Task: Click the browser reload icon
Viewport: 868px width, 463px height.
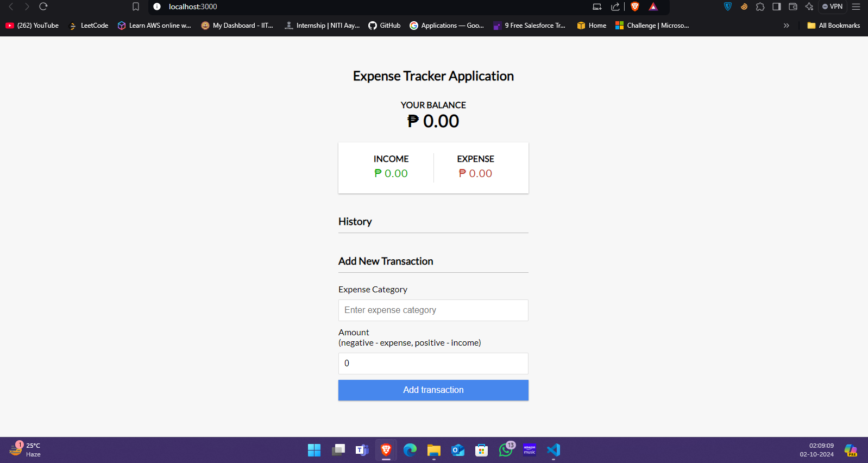Action: pos(43,7)
